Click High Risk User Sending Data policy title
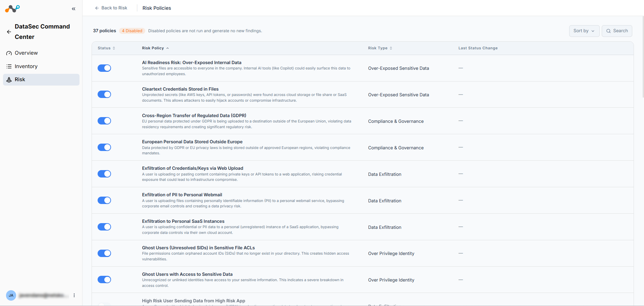644x306 pixels. point(194,301)
